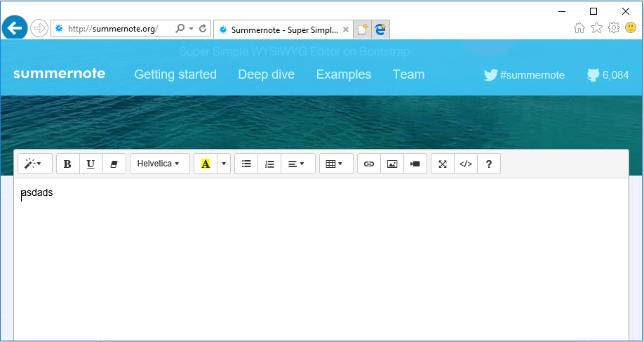Click the insert video icon
This screenshot has height=342, width=644.
(415, 164)
